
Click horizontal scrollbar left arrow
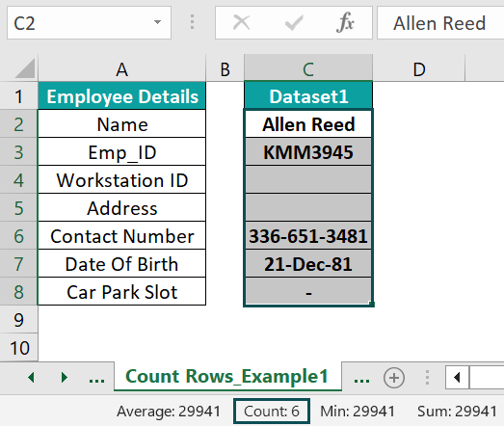point(457,378)
